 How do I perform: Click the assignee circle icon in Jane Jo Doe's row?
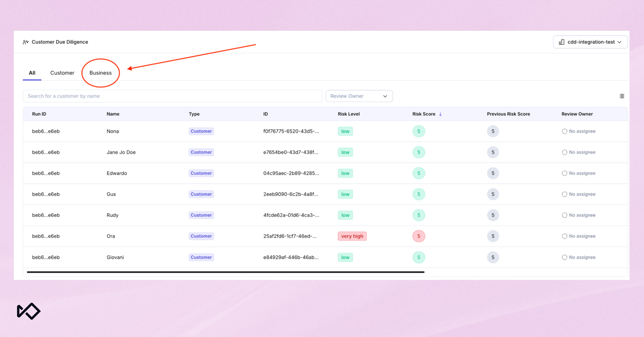coord(565,152)
